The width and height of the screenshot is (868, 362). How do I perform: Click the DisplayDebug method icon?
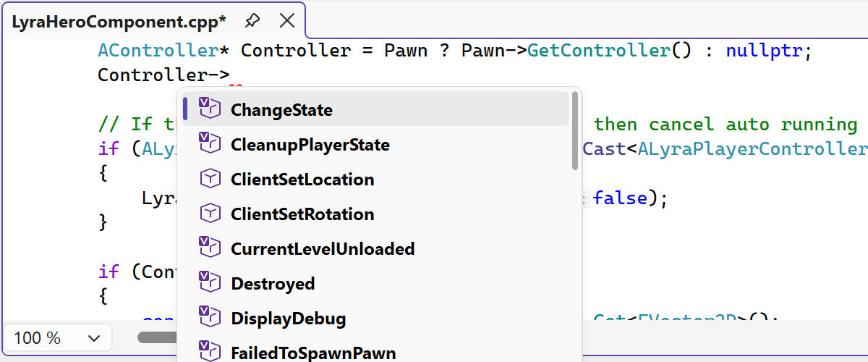pyautogui.click(x=209, y=318)
